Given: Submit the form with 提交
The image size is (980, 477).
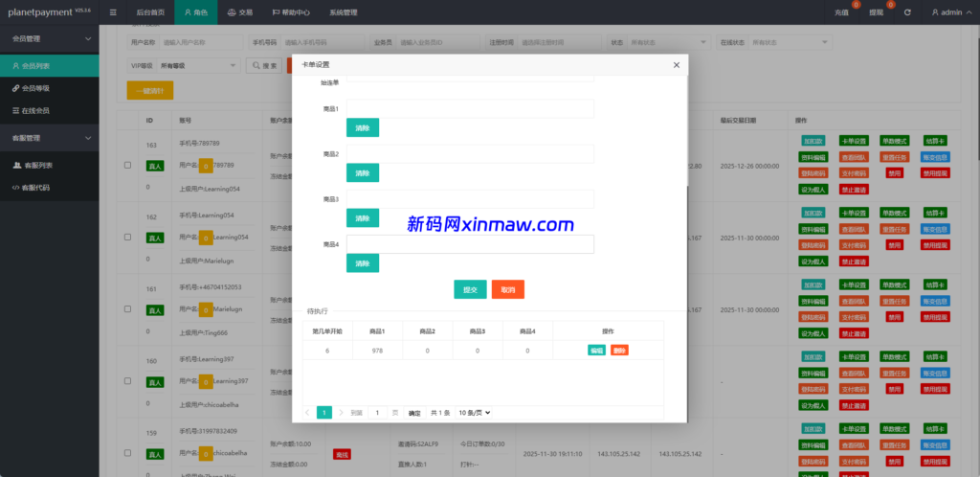Looking at the screenshot, I should [470, 289].
